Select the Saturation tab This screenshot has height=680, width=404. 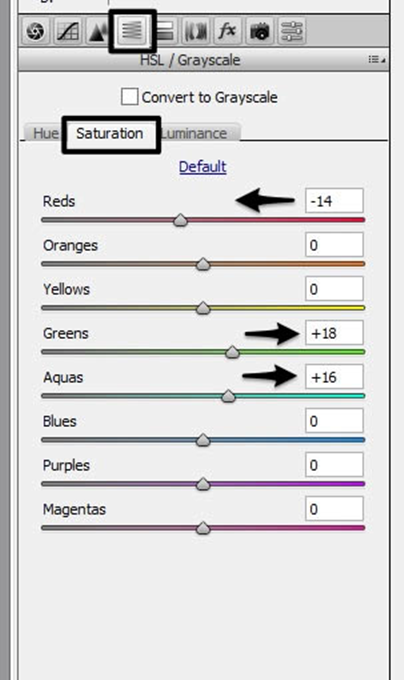tap(110, 133)
